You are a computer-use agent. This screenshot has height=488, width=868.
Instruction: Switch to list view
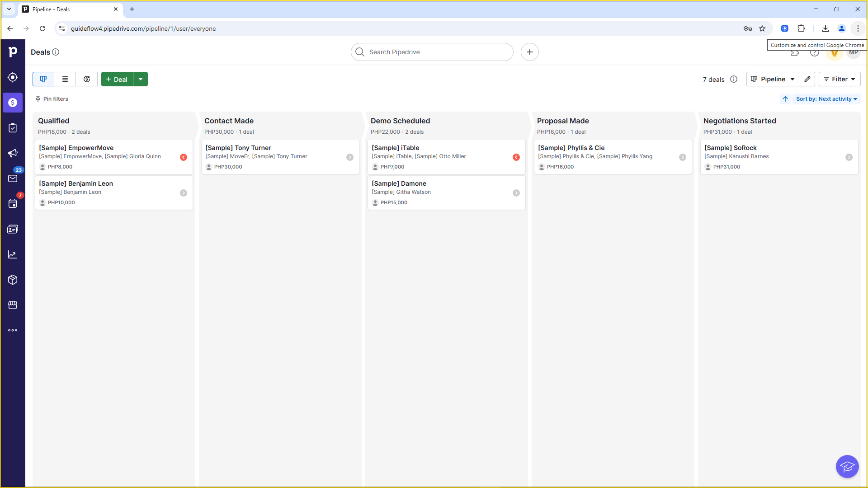click(65, 79)
